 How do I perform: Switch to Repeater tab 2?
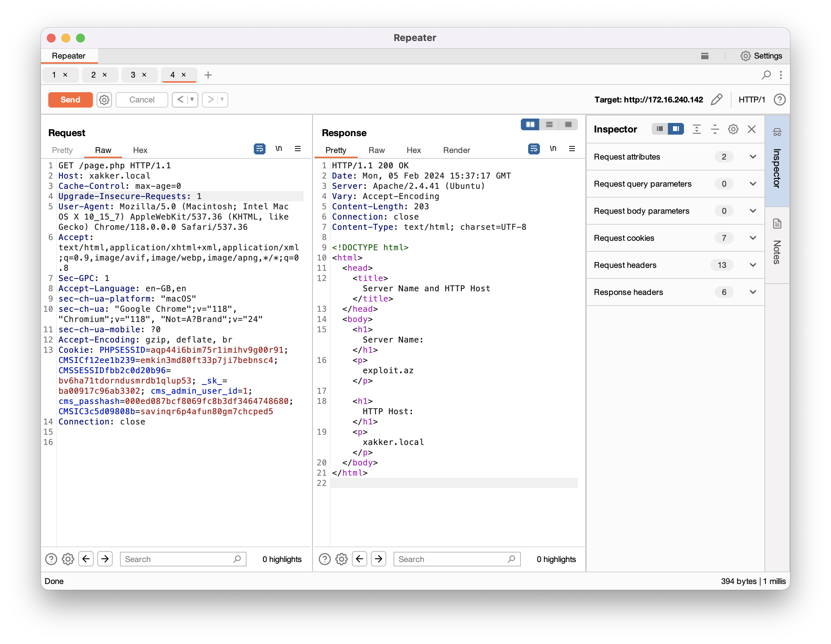click(94, 75)
